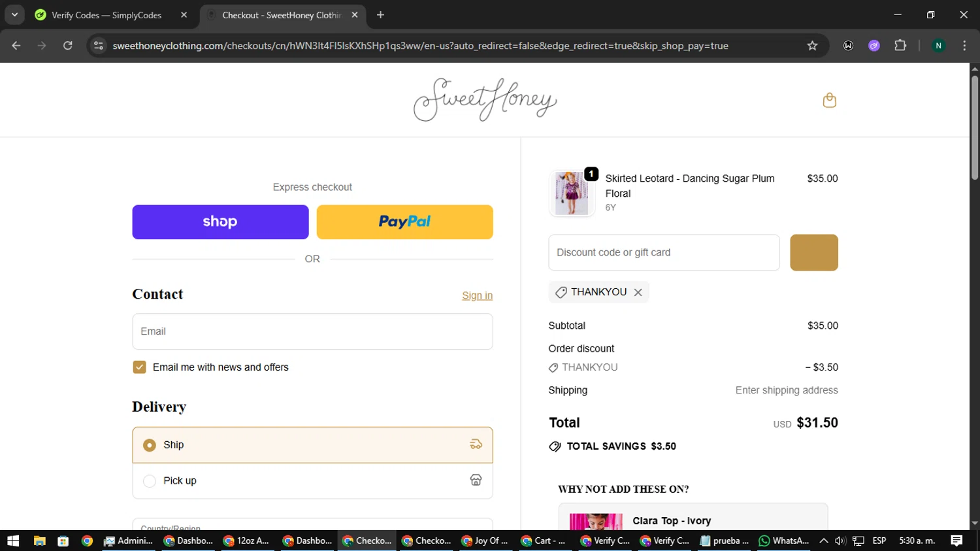The height and width of the screenshot is (551, 980).
Task: Reload the checkout page
Action: coord(68,46)
